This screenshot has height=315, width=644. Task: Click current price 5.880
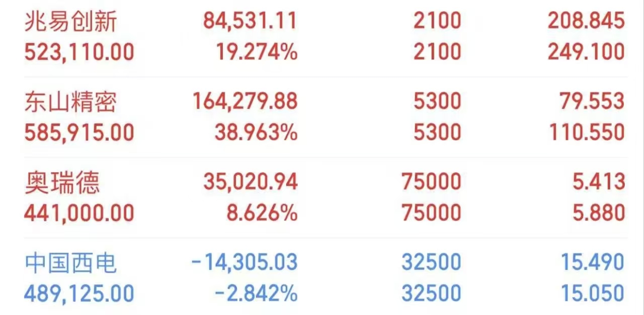[599, 213]
